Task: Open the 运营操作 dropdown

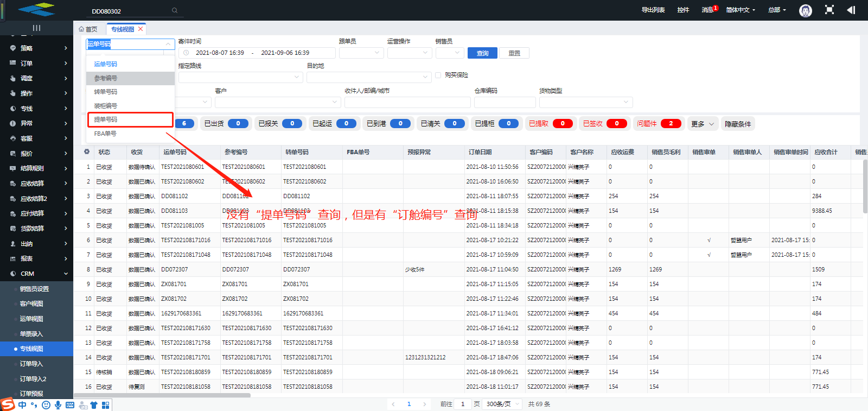Action: pos(410,53)
